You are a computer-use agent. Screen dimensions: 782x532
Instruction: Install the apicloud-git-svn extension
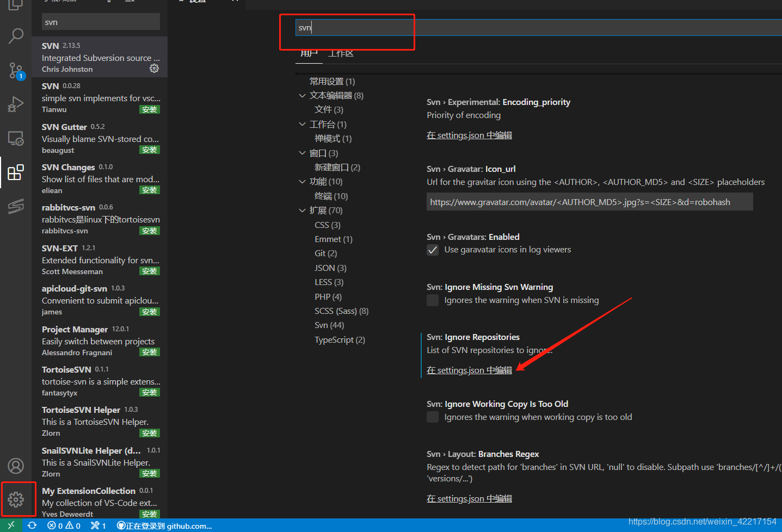point(150,312)
